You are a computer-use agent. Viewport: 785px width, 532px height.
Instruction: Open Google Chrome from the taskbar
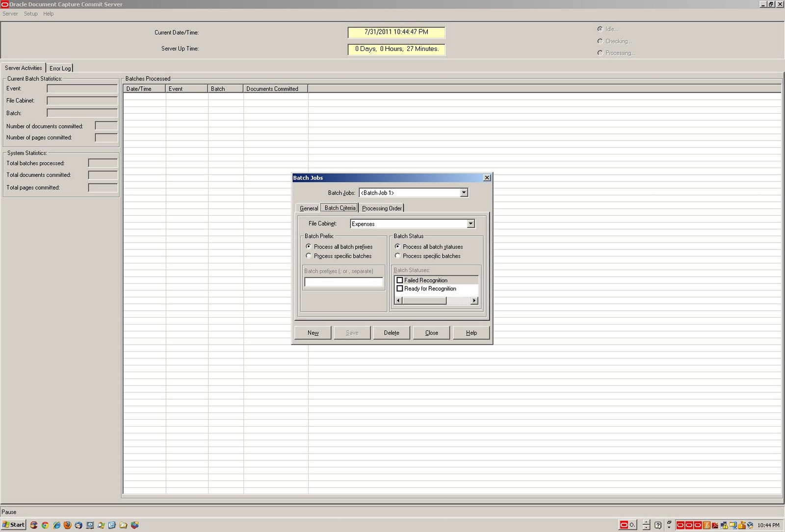[45, 525]
